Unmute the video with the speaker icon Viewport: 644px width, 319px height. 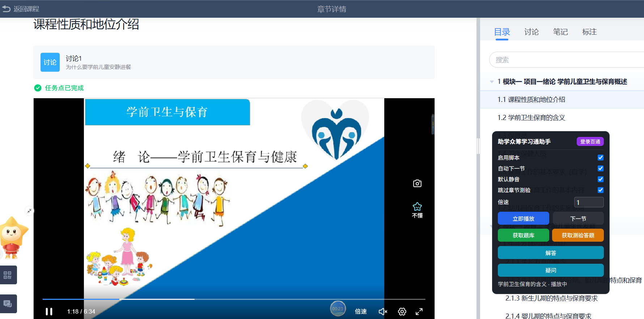point(383,311)
